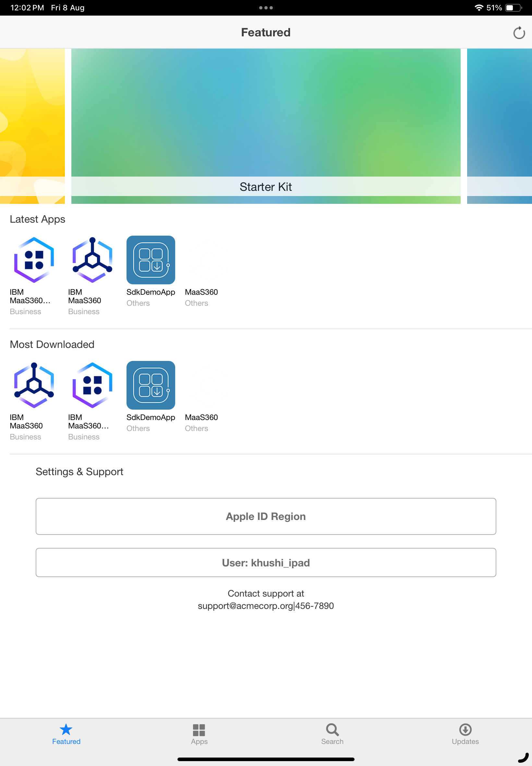The height and width of the screenshot is (766, 532).
Task: Open the blue banner on the right
Action: [x=499, y=126]
